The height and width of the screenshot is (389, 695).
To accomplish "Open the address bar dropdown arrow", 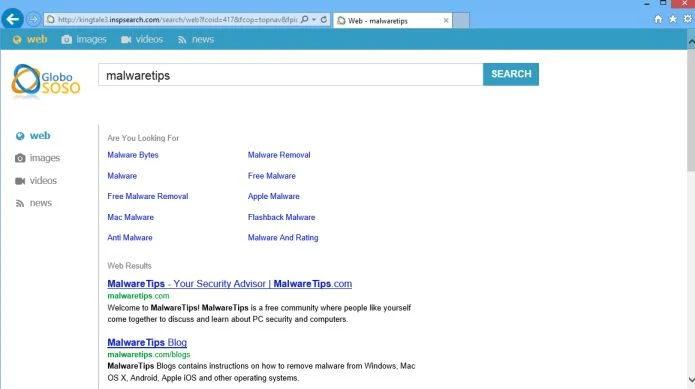I will point(314,19).
